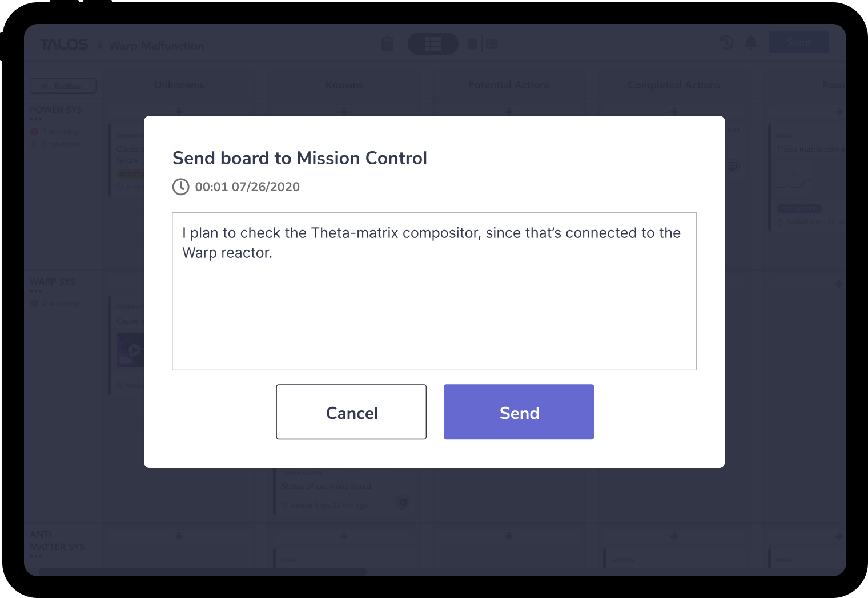Add a card under Completed Actions column
Image resolution: width=868 pixels, height=598 pixels.
[674, 112]
